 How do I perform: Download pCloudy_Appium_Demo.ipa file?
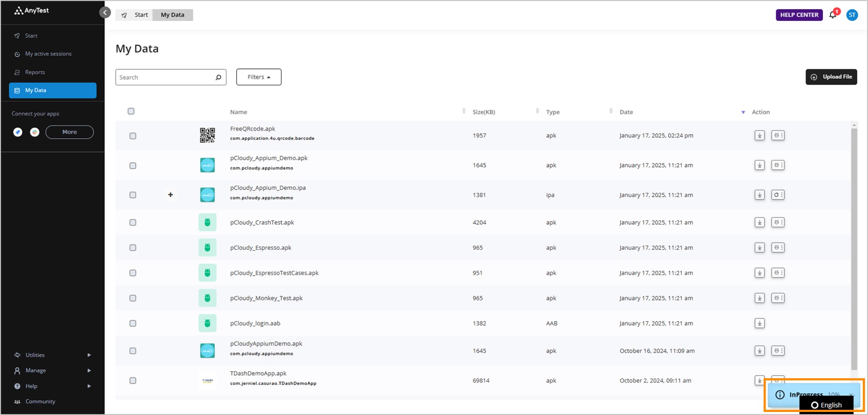point(759,195)
